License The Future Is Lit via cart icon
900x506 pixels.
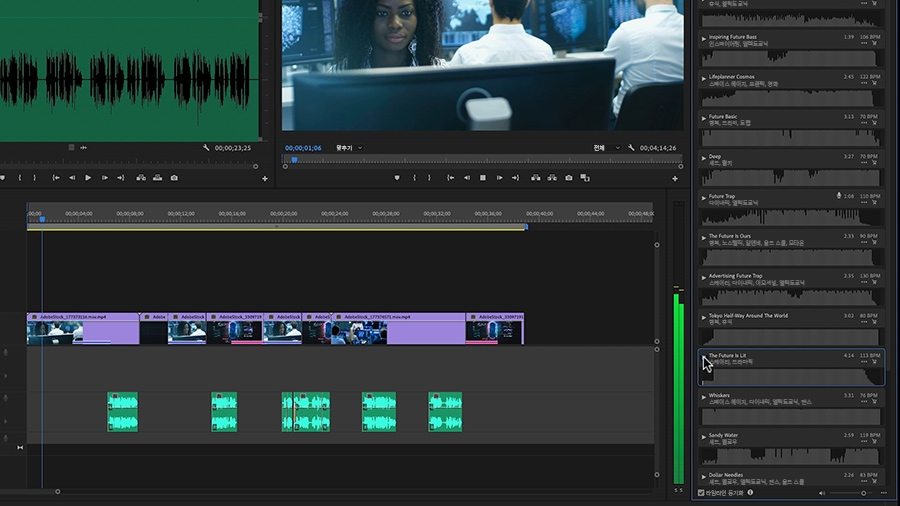pos(875,362)
